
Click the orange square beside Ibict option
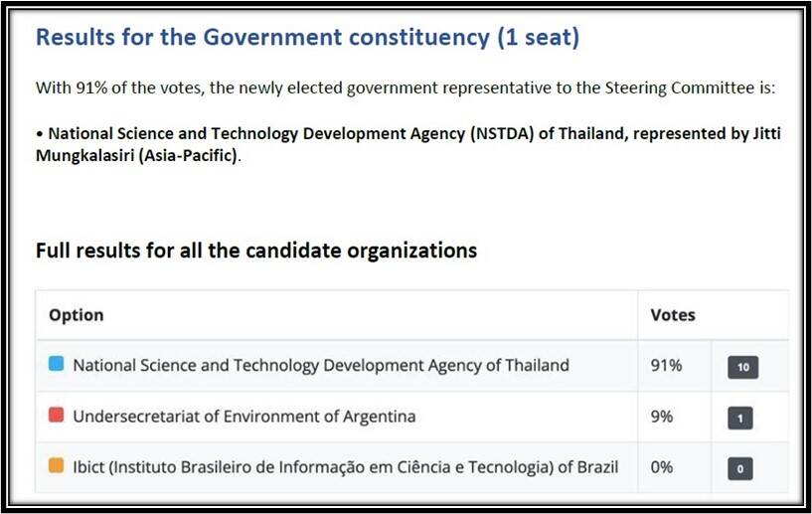(56, 467)
